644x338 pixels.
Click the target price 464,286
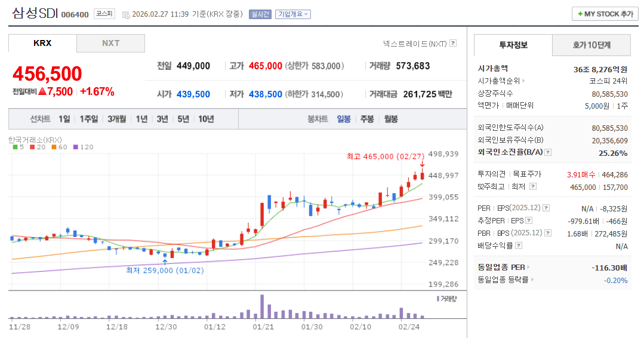click(x=615, y=174)
